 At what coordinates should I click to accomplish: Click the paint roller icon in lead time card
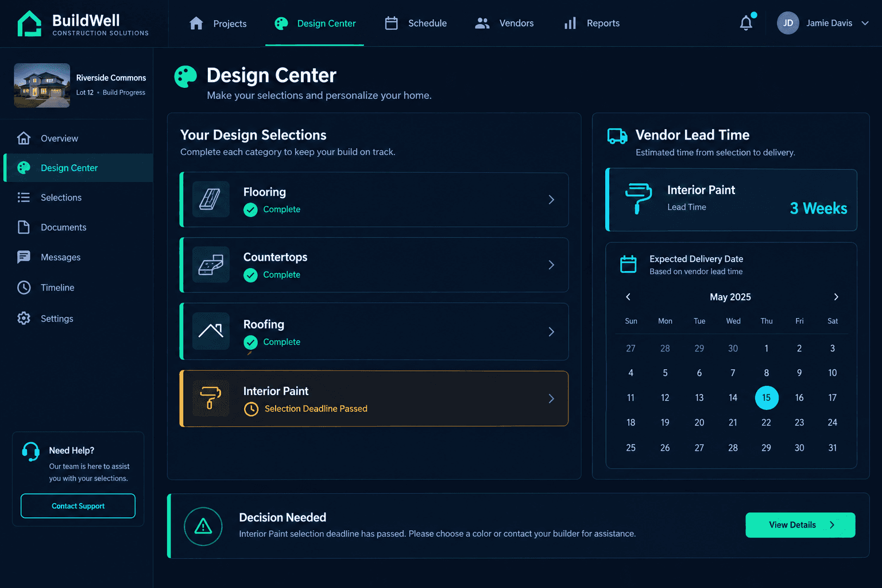638,198
